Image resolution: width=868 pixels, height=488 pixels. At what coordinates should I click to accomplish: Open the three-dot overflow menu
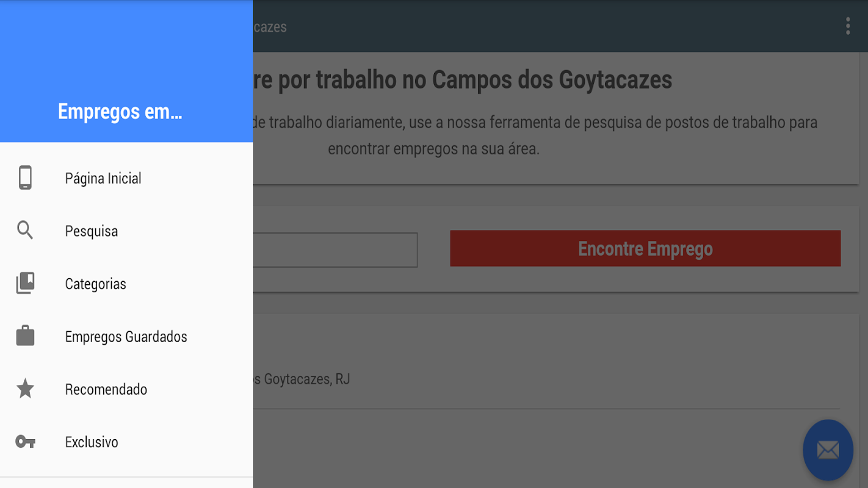848,26
